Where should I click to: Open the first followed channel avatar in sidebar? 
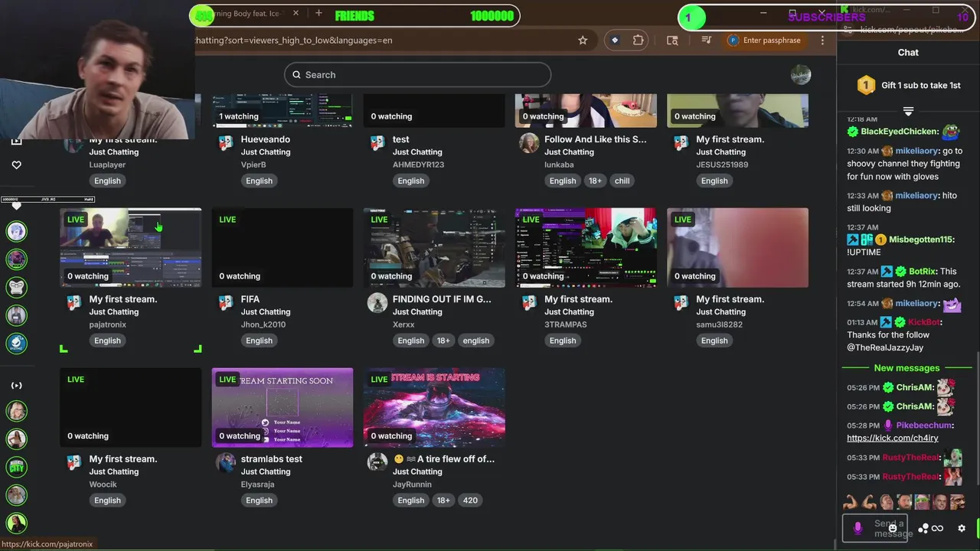(x=16, y=231)
